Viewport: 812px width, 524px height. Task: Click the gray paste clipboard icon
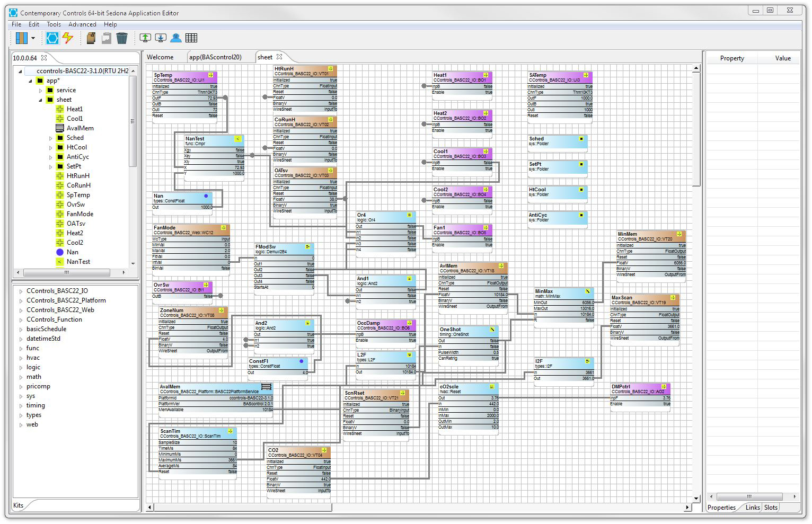[106, 38]
